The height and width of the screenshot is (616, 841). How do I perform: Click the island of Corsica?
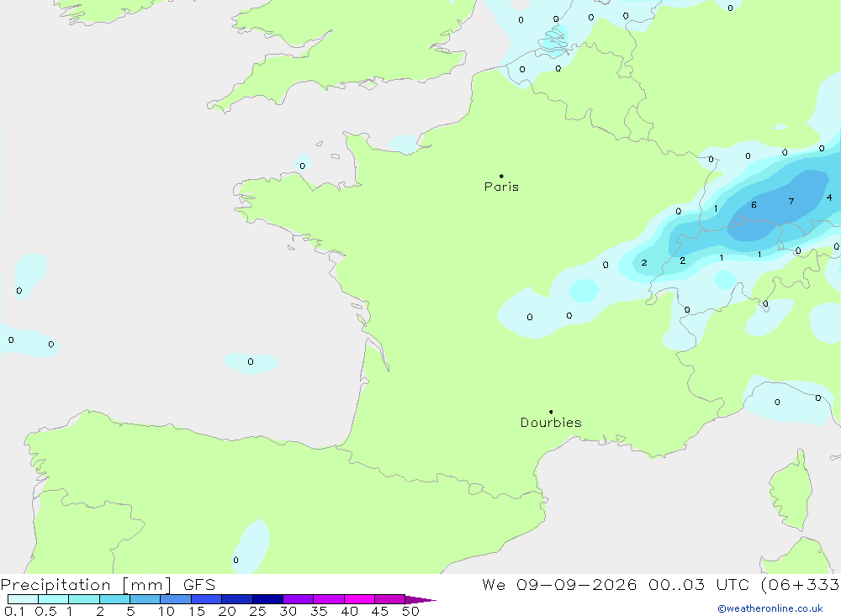coord(791,492)
